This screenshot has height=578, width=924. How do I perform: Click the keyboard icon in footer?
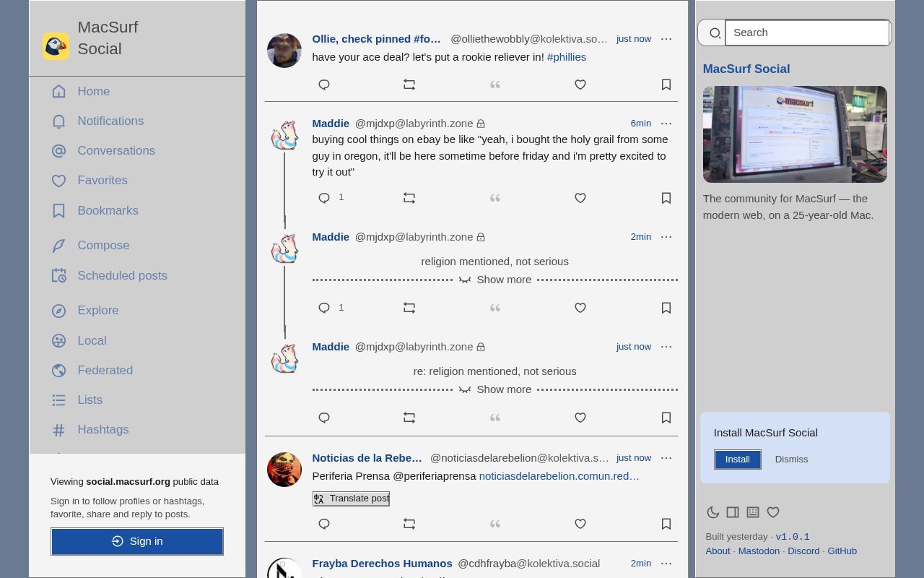pyautogui.click(x=753, y=512)
